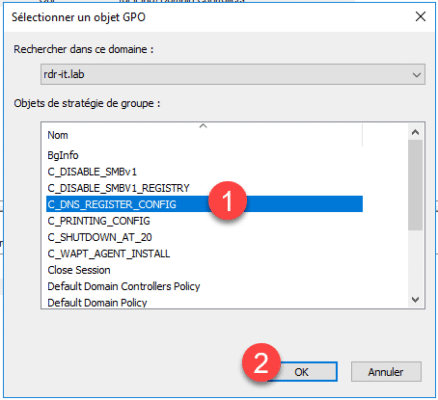Sort list by the Nom column header
438x400 pixels.
(204, 135)
